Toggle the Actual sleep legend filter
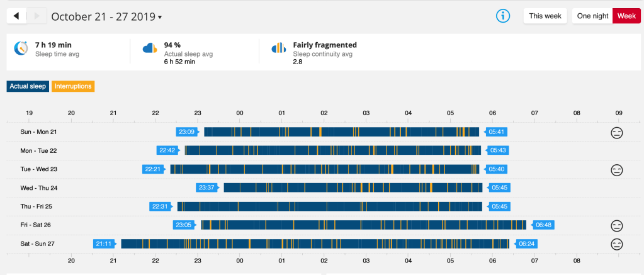Image resolution: width=644 pixels, height=275 pixels. click(28, 86)
